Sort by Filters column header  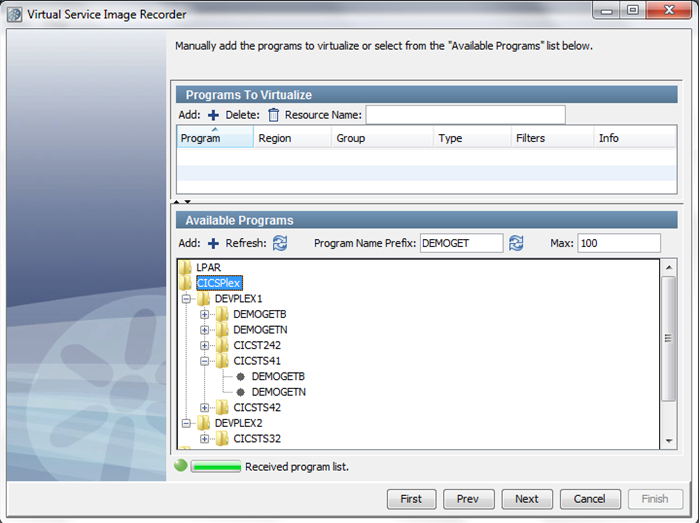pyautogui.click(x=552, y=137)
